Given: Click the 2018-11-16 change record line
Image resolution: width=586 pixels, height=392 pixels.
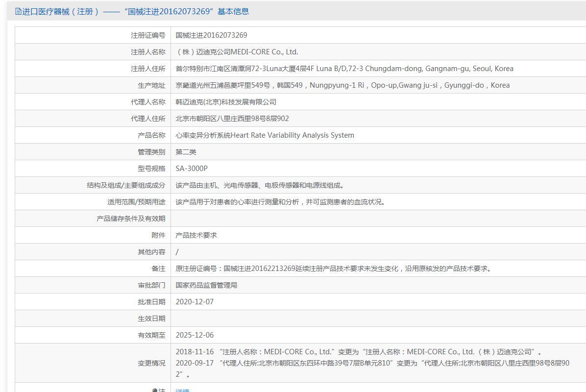Looking at the screenshot, I should click(x=359, y=352).
